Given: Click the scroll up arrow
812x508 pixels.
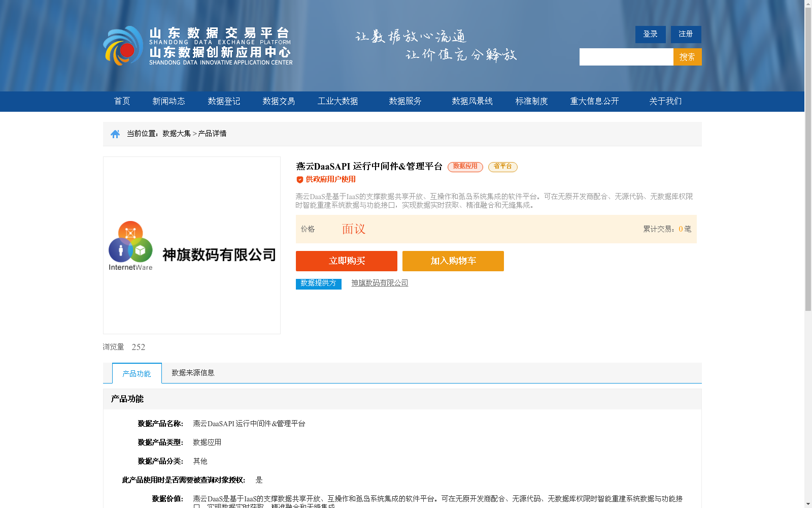Looking at the screenshot, I should 808,4.
